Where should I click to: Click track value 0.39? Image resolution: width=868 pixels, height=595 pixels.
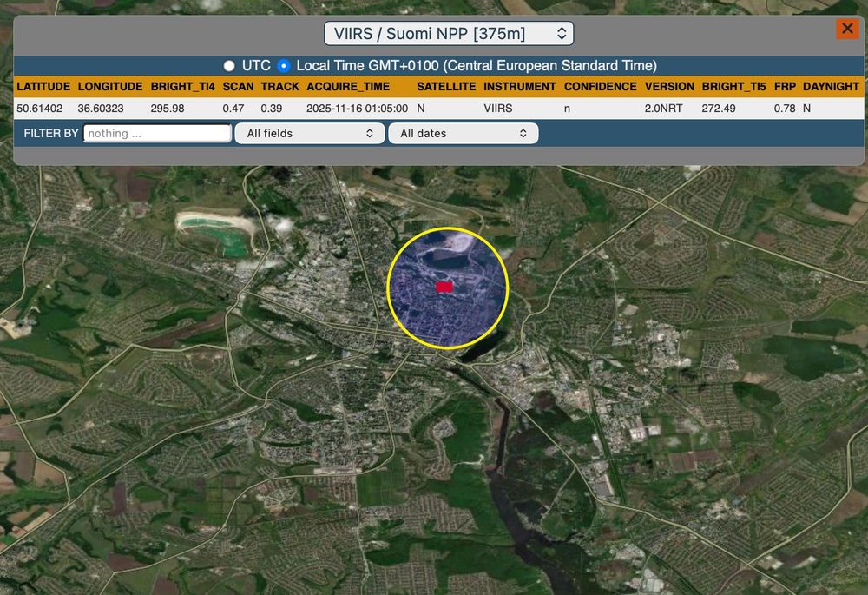pos(271,109)
